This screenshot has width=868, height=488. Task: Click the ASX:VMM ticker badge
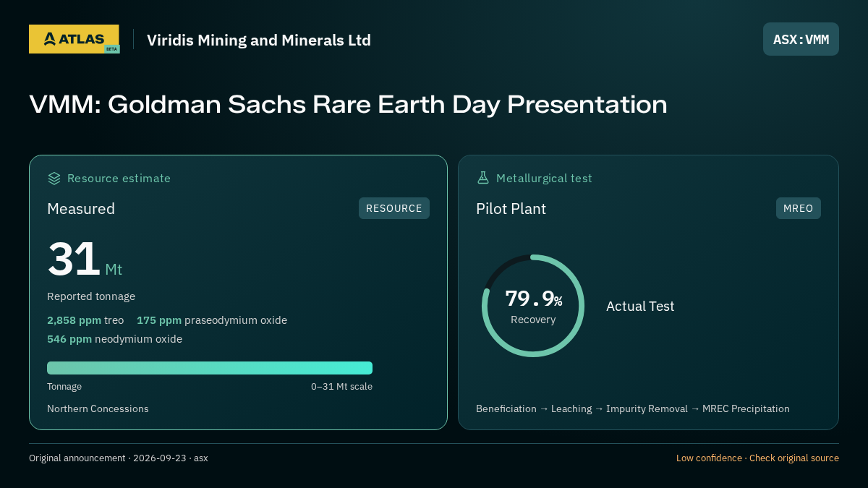point(801,39)
